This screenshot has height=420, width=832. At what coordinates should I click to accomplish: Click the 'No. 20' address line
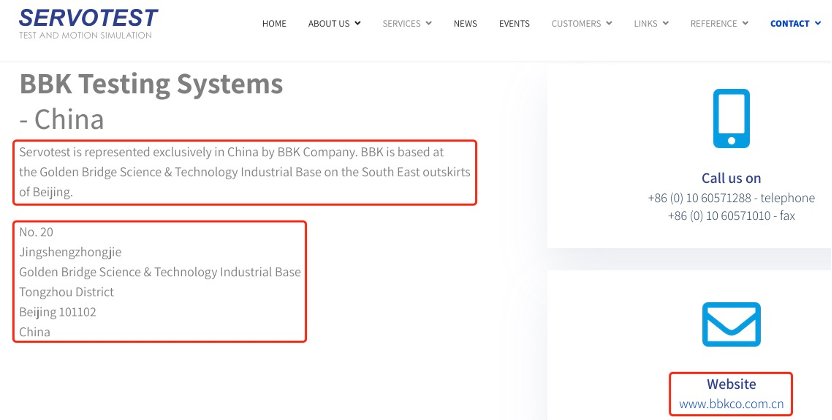coord(36,232)
